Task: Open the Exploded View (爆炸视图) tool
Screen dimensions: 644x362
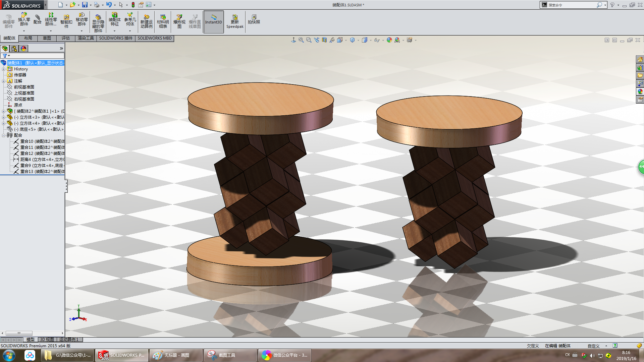Action: (x=179, y=21)
